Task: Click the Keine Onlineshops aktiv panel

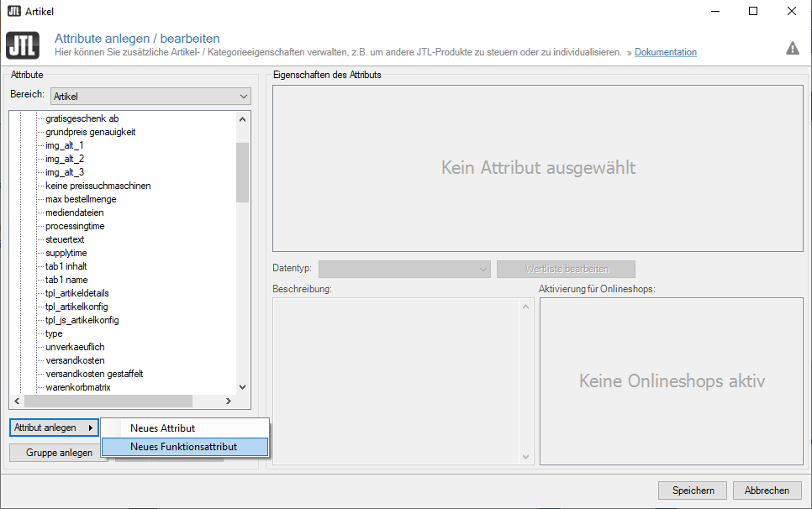Action: click(x=672, y=381)
